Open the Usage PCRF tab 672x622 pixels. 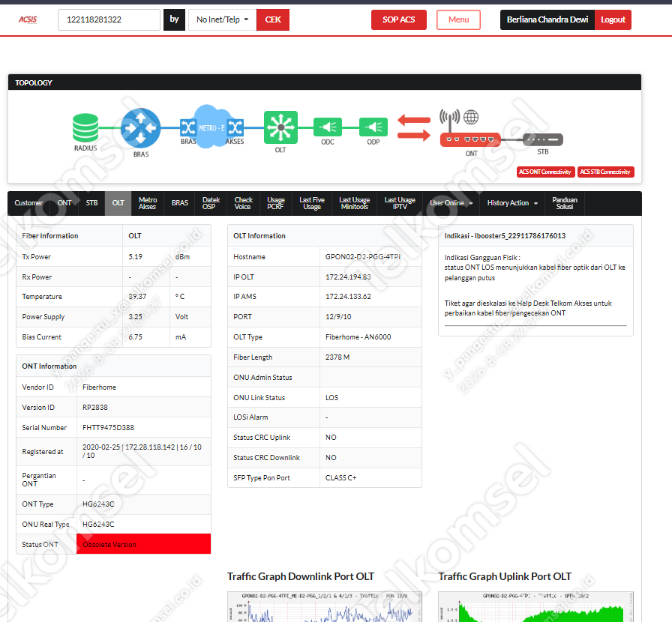[x=275, y=203]
